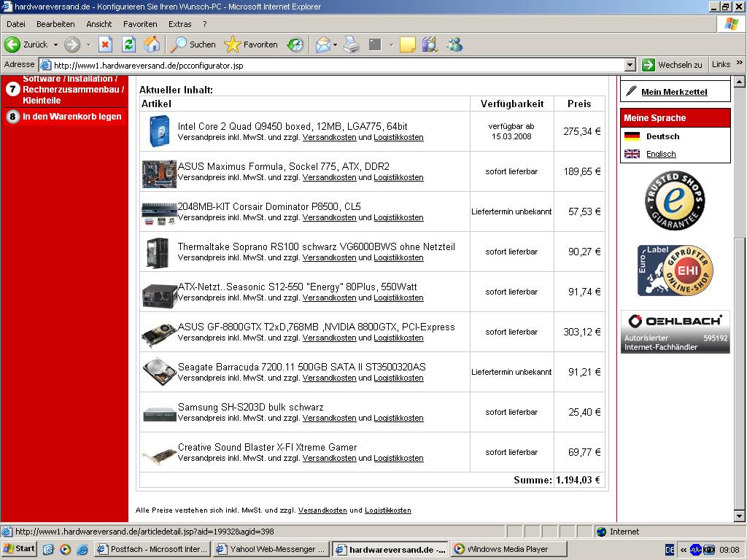Switch to Yahoo! Web-Messenger taskbar window
The height and width of the screenshot is (560, 747).
tap(271, 549)
